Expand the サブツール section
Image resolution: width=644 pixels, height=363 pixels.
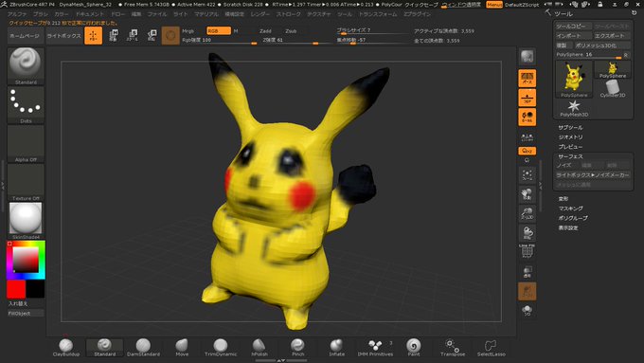click(570, 127)
